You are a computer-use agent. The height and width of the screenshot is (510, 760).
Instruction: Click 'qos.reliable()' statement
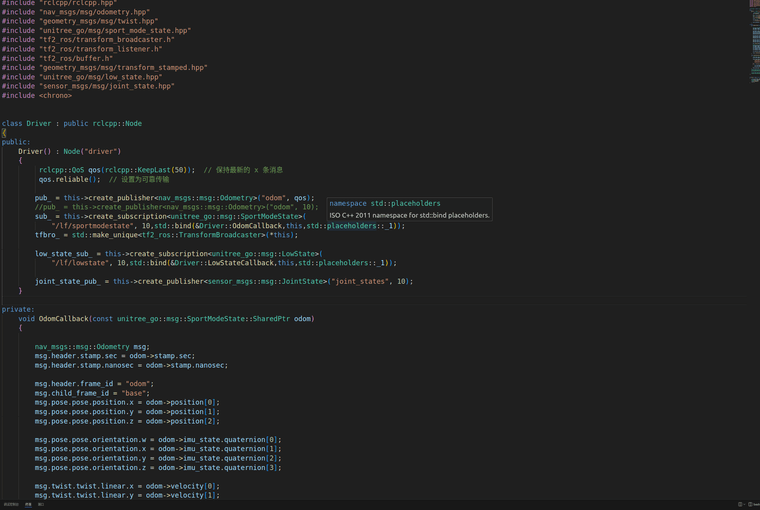point(70,179)
